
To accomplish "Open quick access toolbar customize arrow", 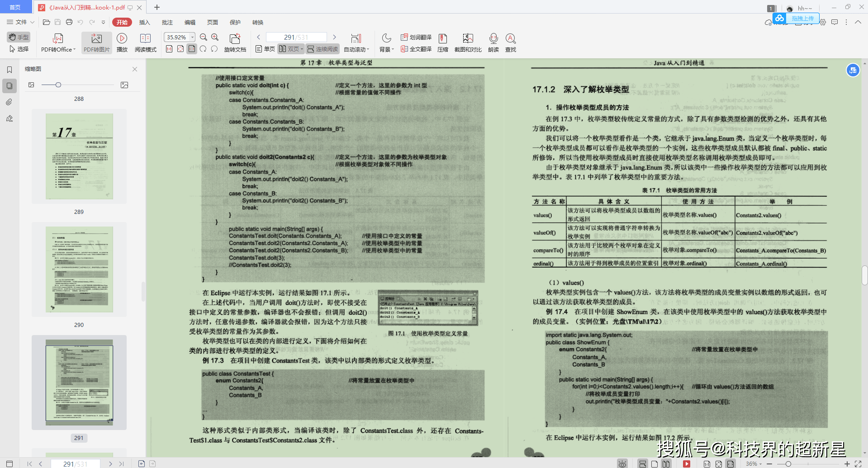I will [x=103, y=22].
